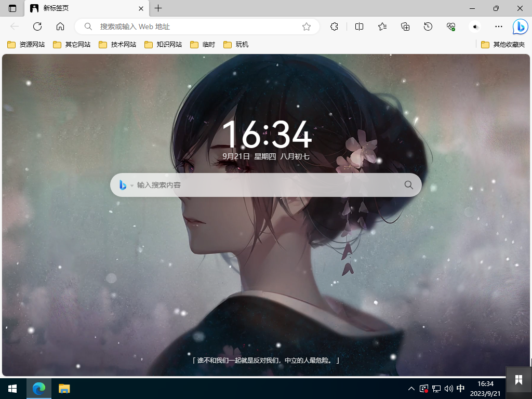Open Bing chat sidebar
Viewport: 532px width, 399px height.
click(521, 27)
